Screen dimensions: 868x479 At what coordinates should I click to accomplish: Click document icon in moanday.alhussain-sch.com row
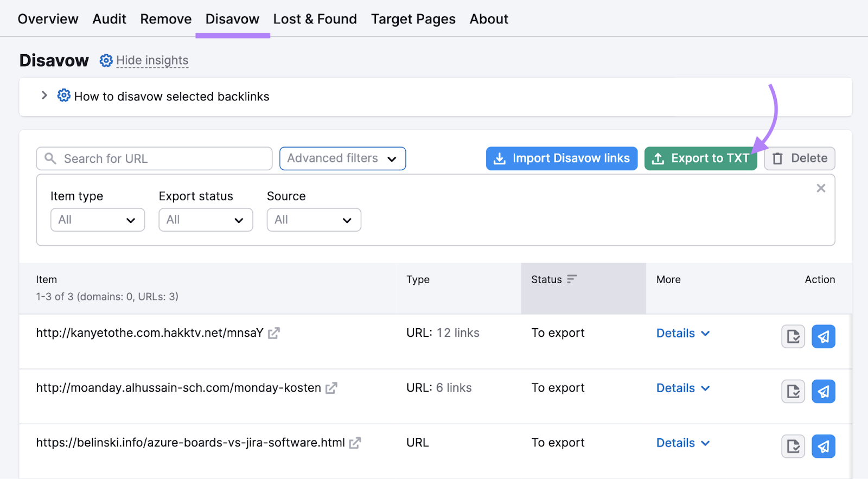click(793, 391)
